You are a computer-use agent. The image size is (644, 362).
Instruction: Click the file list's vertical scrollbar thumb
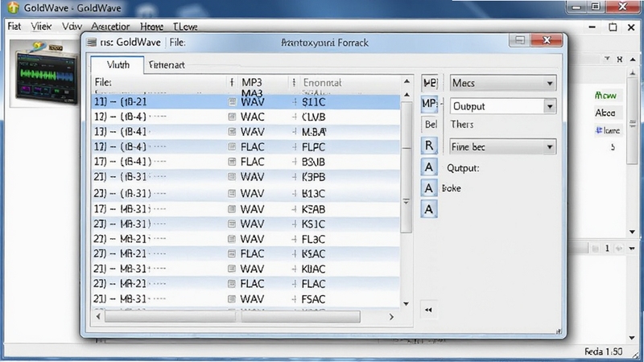pyautogui.click(x=407, y=167)
